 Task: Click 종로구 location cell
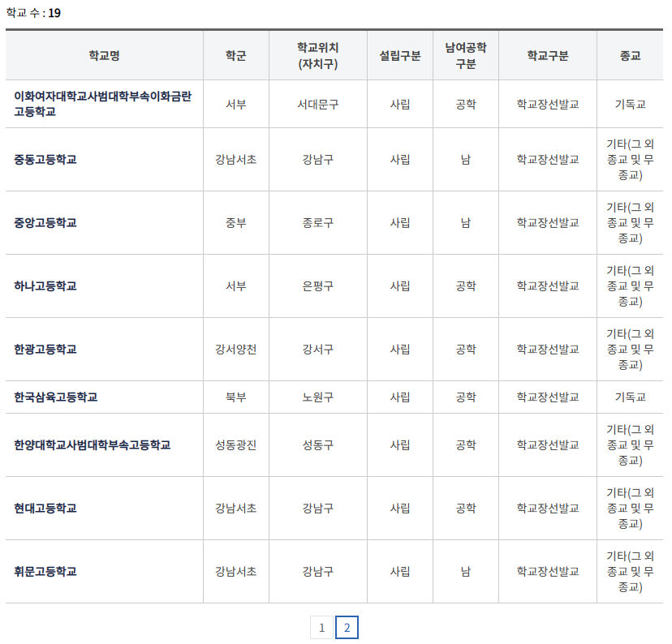pyautogui.click(x=318, y=223)
